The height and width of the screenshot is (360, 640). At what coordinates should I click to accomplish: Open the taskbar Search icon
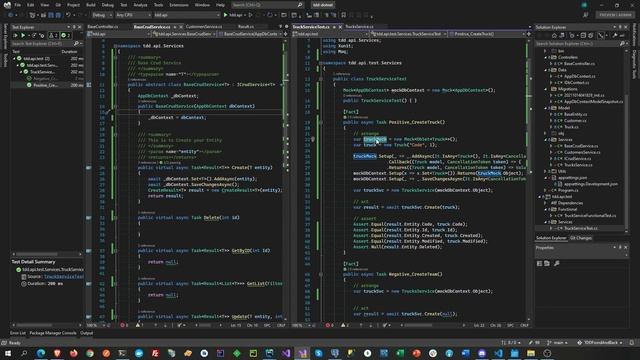pyautogui.click(x=24, y=353)
